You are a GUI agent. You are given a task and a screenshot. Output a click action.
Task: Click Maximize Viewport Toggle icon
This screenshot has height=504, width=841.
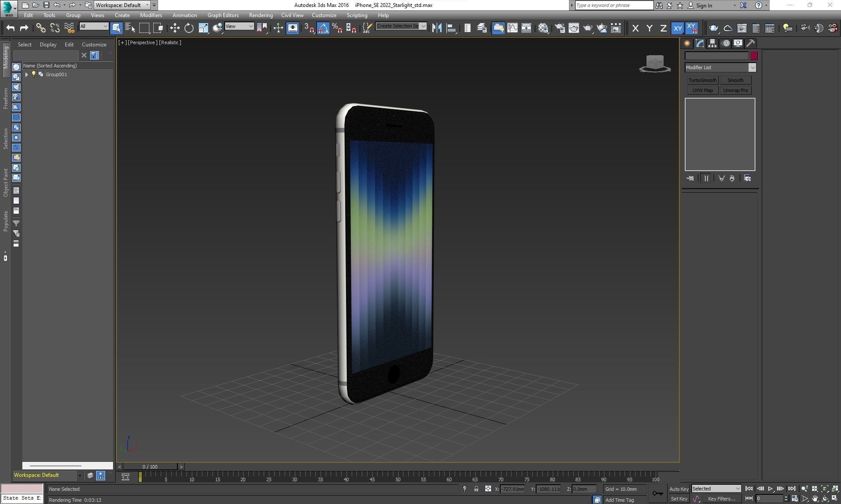click(x=834, y=498)
